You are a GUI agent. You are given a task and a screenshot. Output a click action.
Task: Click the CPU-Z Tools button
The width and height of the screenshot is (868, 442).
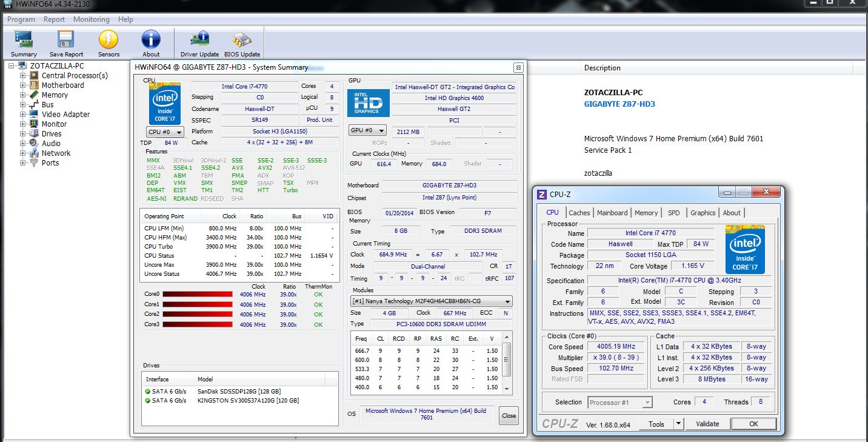(x=656, y=424)
